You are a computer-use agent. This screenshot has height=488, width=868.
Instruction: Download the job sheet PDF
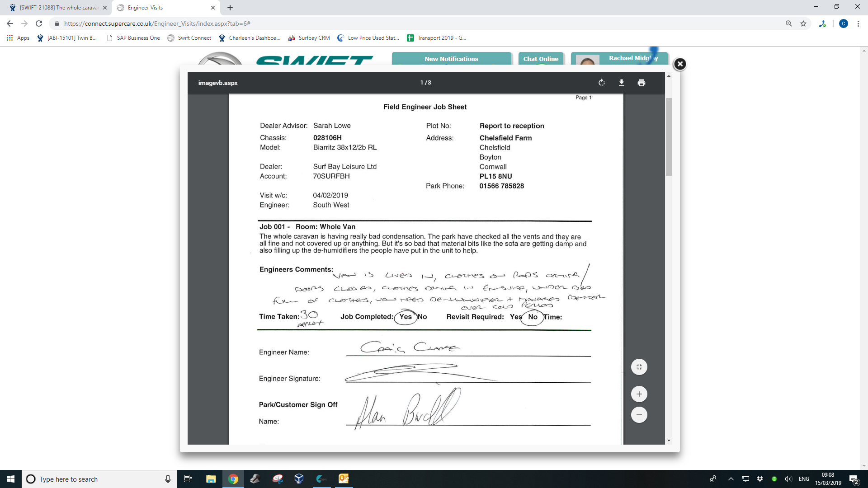(622, 83)
